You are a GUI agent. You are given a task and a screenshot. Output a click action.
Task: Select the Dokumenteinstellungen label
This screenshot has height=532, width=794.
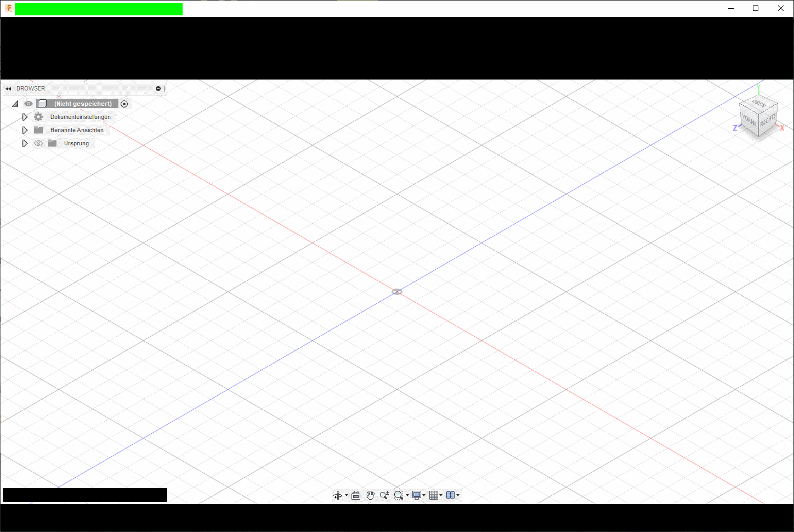[x=81, y=117]
